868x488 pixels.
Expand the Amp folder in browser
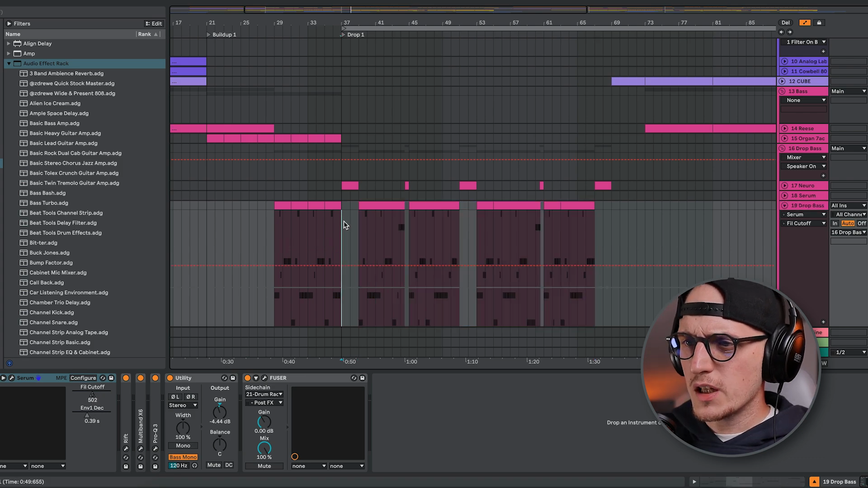pos(9,53)
